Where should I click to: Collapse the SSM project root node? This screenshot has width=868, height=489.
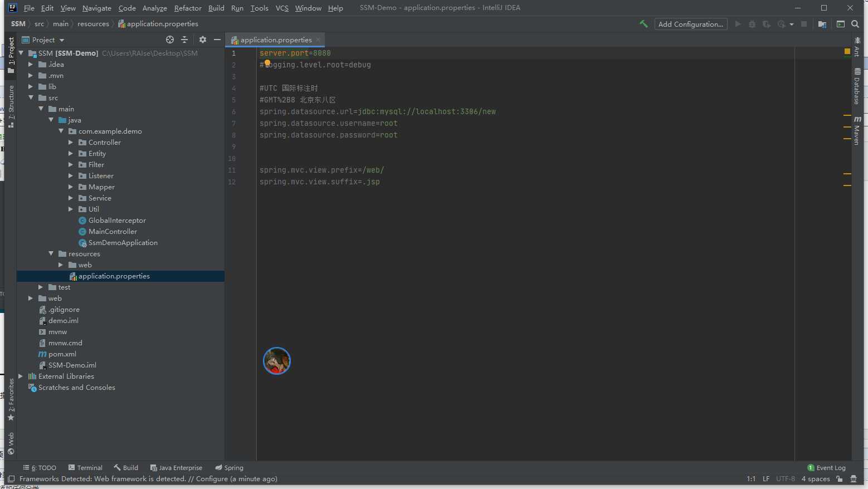click(21, 53)
